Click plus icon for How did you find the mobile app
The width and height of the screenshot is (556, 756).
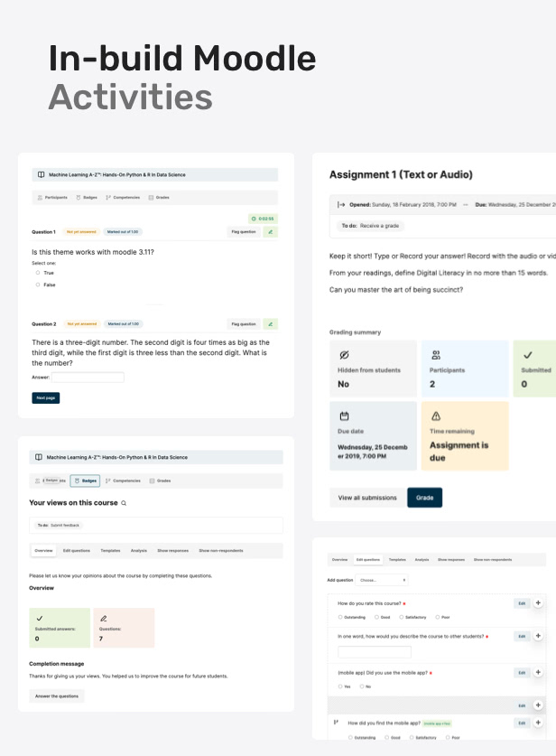538,723
